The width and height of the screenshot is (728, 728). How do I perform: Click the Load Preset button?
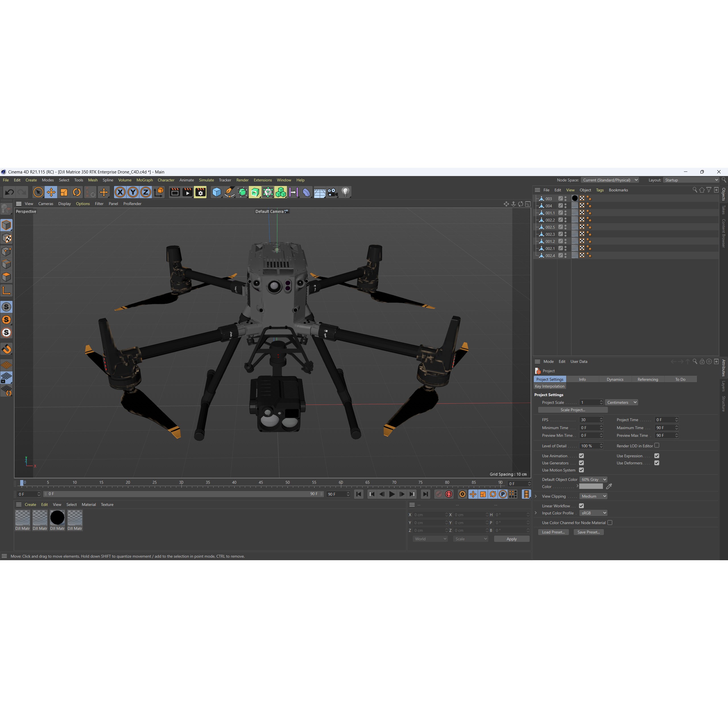tap(553, 532)
